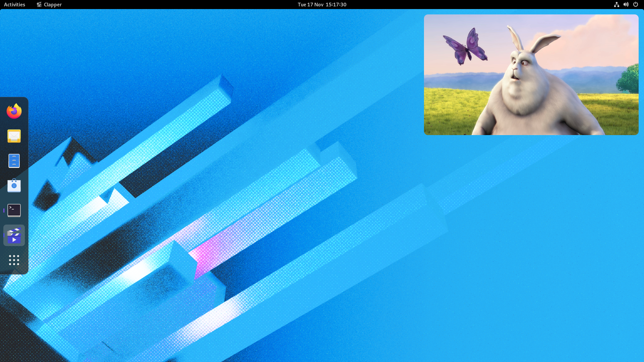Open Firefox from the dock
The height and width of the screenshot is (362, 644).
pyautogui.click(x=14, y=111)
